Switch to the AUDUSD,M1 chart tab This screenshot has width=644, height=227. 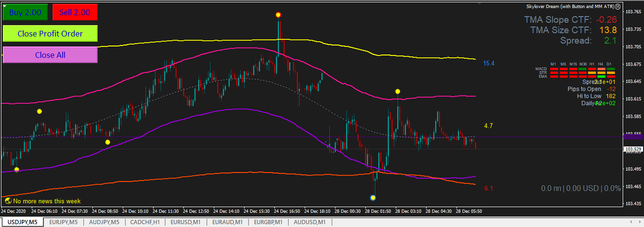tap(310, 222)
